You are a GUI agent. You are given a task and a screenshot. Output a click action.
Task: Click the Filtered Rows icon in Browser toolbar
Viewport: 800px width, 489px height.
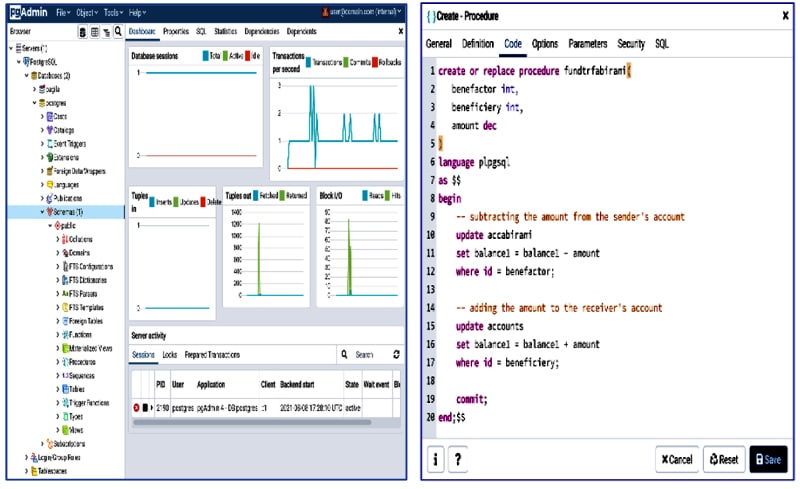pyautogui.click(x=107, y=32)
